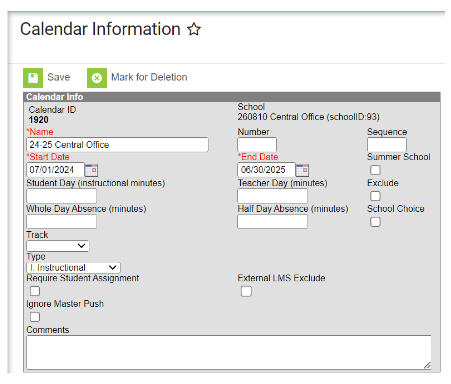
Task: Enable the Require Student Assignment checkbox
Action: [35, 291]
